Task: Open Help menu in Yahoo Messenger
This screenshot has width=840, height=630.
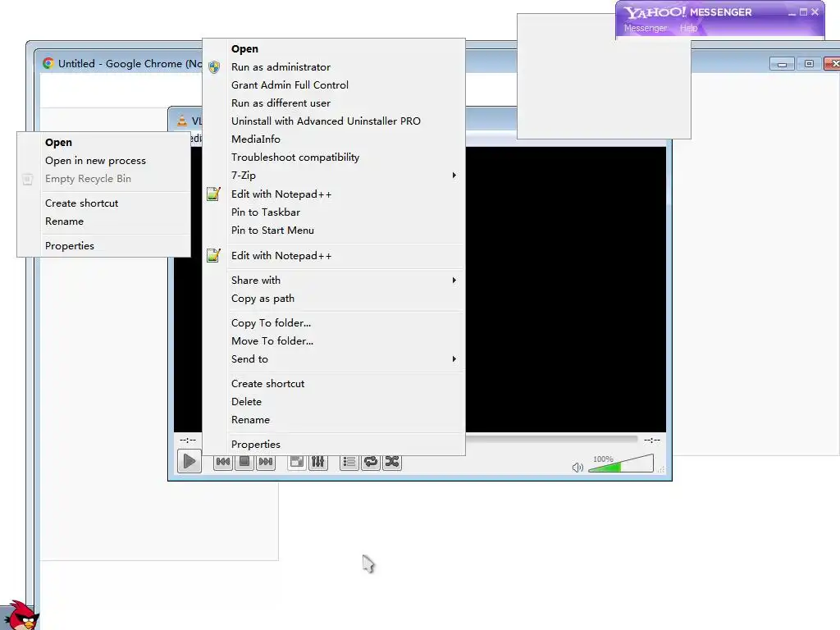Action: [689, 28]
